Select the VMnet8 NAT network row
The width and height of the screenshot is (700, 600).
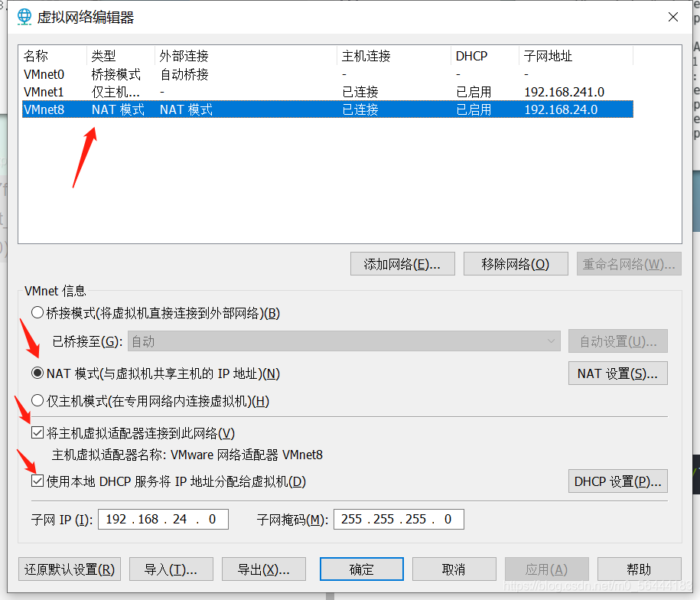click(327, 109)
